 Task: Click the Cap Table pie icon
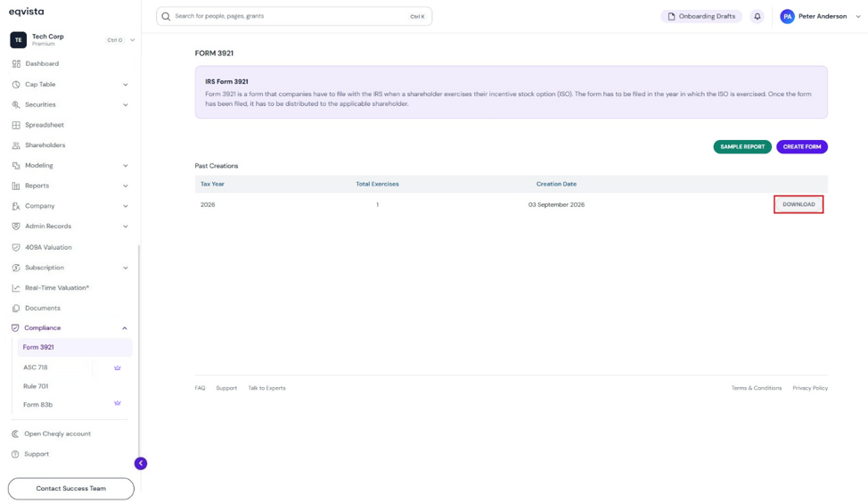point(16,85)
